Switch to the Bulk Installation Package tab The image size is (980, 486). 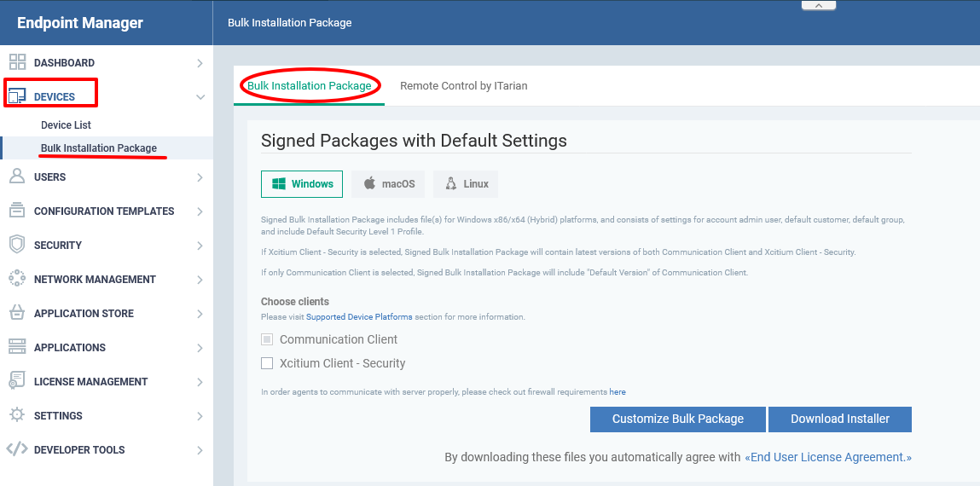[x=310, y=85]
